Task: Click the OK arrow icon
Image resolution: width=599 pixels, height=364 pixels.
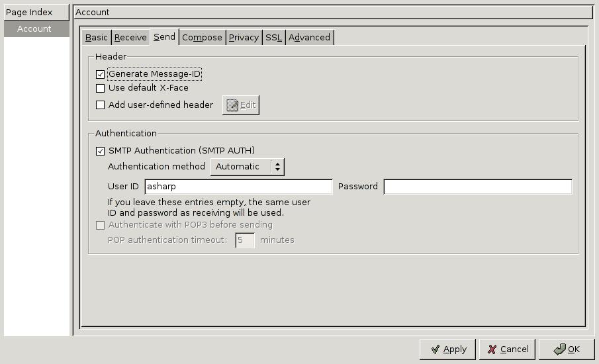Action: pos(559,349)
